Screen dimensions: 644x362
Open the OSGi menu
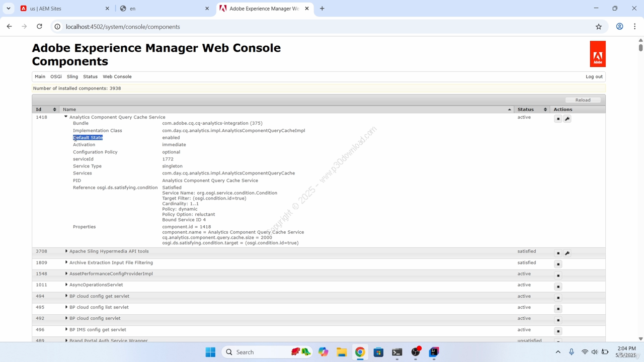pos(56,76)
